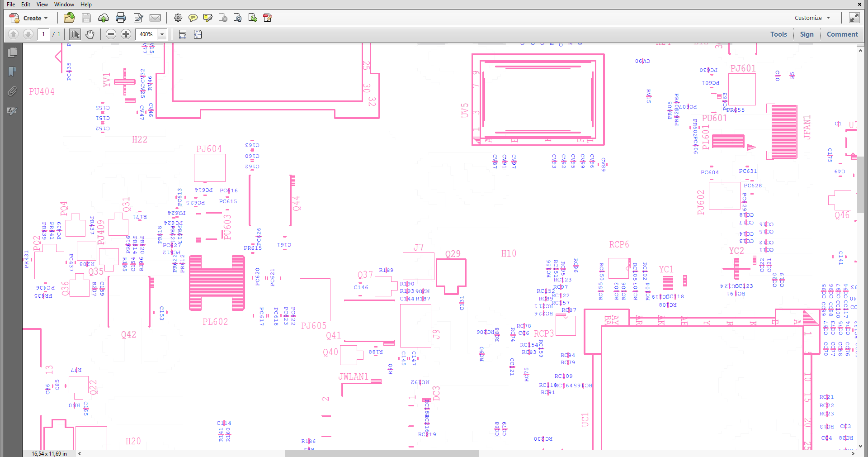Viewport: 868px width, 457px height.
Task: Open the attachments paperclip panel
Action: [12, 91]
